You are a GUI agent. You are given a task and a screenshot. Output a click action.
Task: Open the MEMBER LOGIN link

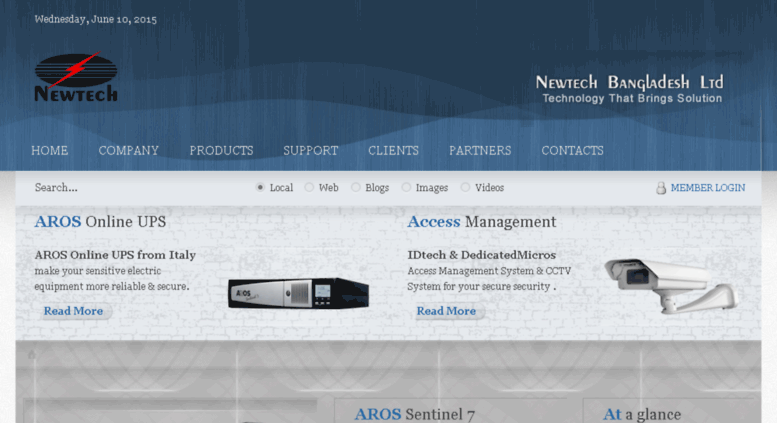pos(708,188)
